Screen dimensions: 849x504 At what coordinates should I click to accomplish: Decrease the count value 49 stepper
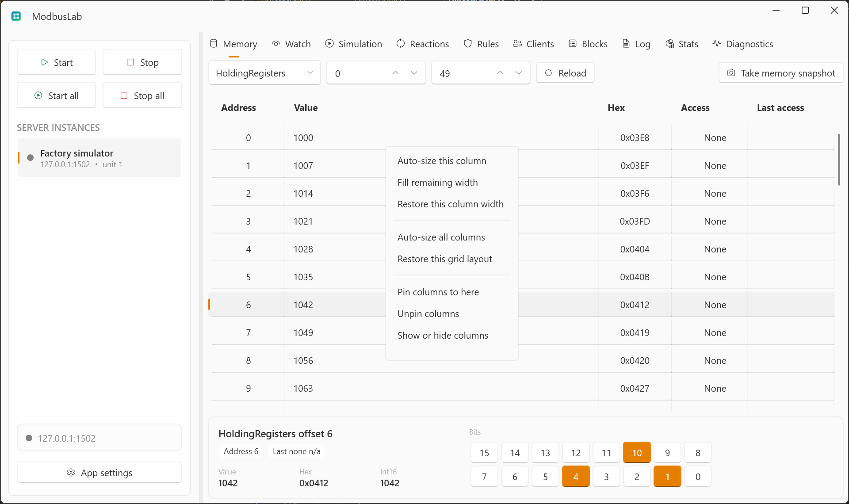[x=519, y=73]
